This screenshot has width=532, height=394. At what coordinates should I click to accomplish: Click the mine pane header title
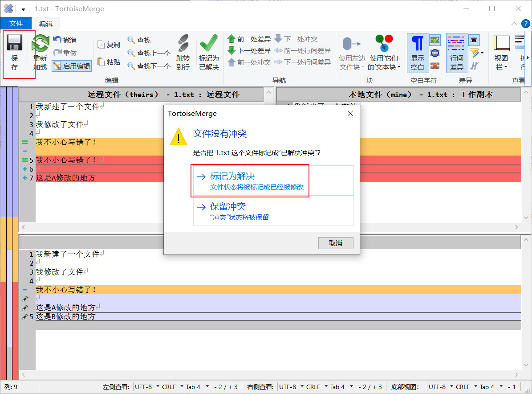pyautogui.click(x=421, y=94)
